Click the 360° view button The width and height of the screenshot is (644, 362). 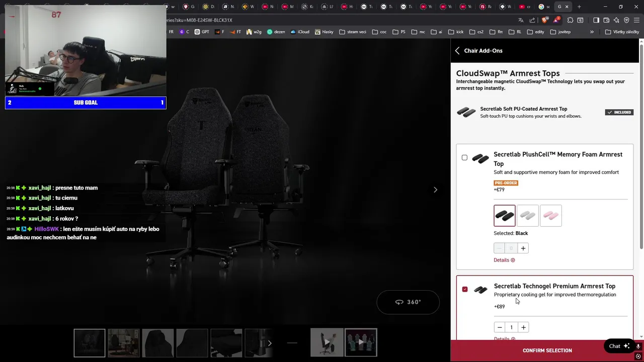(408, 302)
